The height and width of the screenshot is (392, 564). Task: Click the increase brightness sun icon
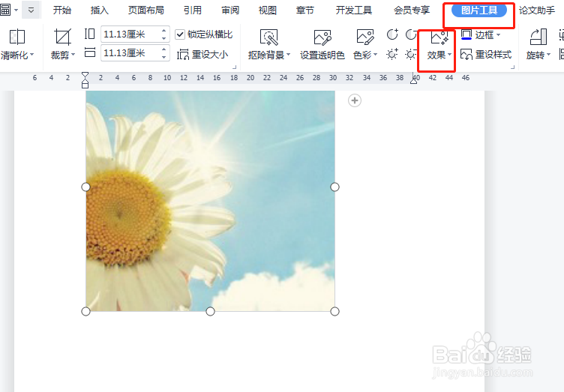(392, 54)
